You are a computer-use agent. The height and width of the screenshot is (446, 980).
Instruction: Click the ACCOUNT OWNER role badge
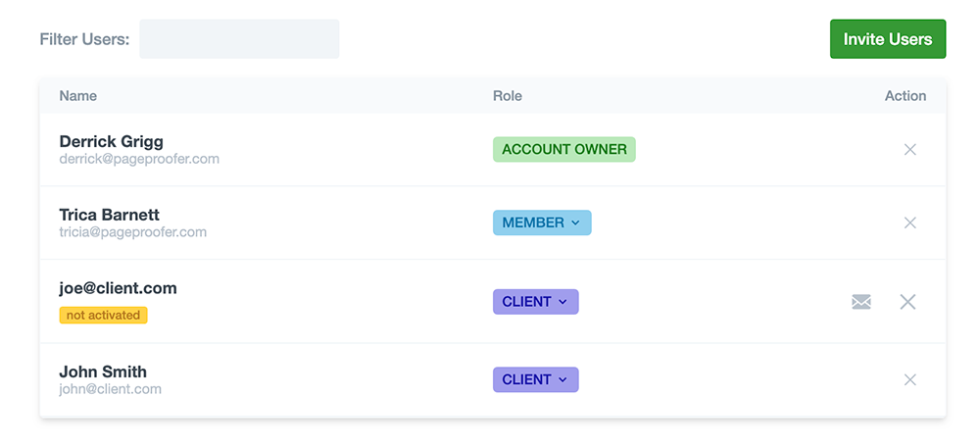click(x=563, y=150)
